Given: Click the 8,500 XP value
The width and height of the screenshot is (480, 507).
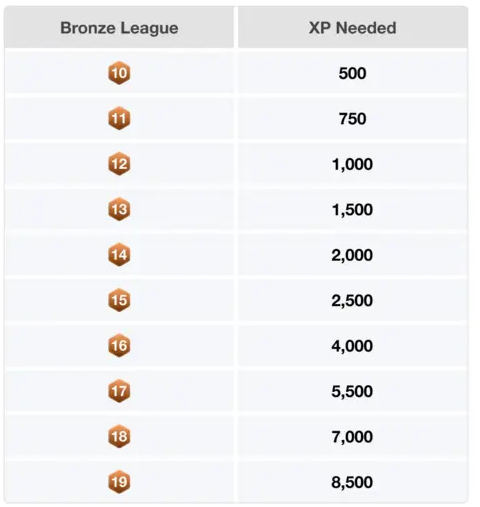Looking at the screenshot, I should click(353, 482).
